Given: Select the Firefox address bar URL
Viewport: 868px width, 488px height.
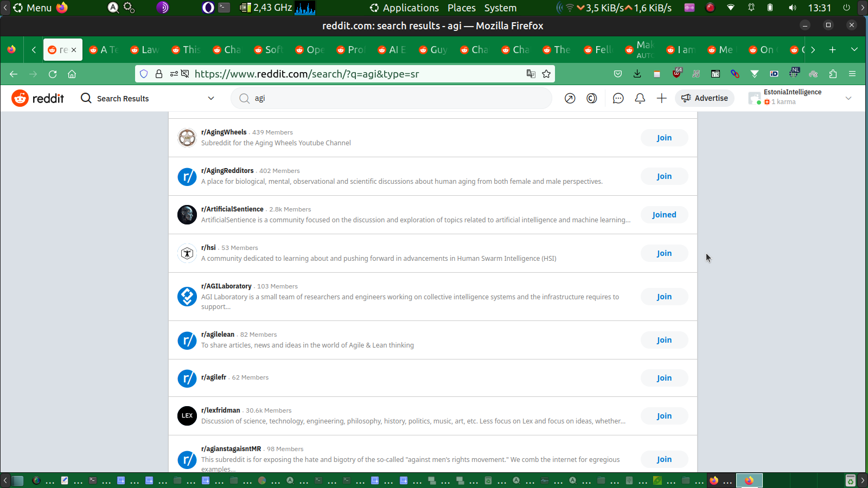Looking at the screenshot, I should coord(307,74).
